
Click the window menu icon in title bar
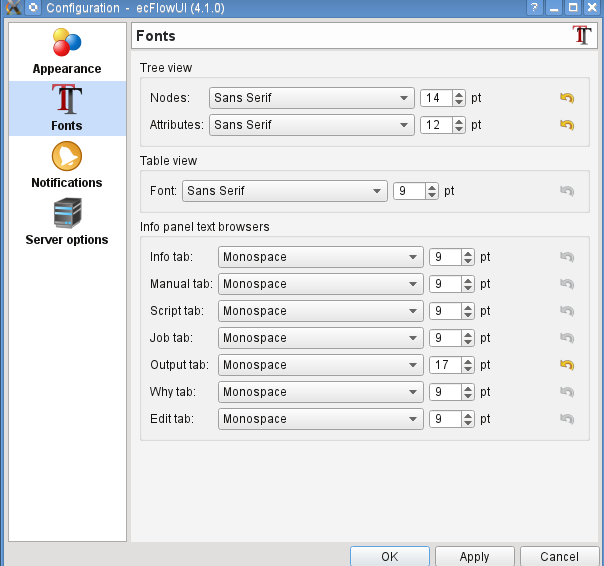point(12,8)
